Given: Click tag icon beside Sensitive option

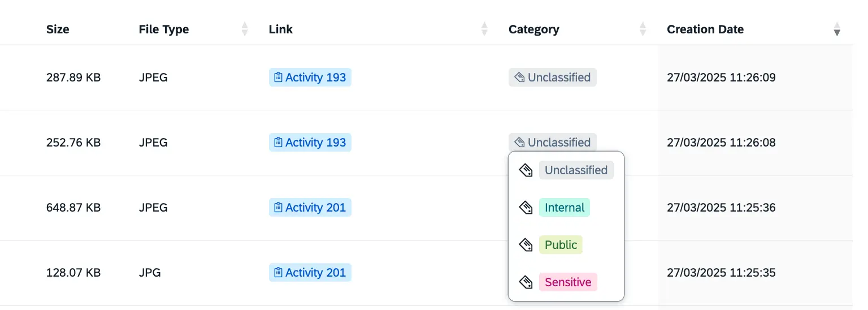Looking at the screenshot, I should tap(526, 282).
